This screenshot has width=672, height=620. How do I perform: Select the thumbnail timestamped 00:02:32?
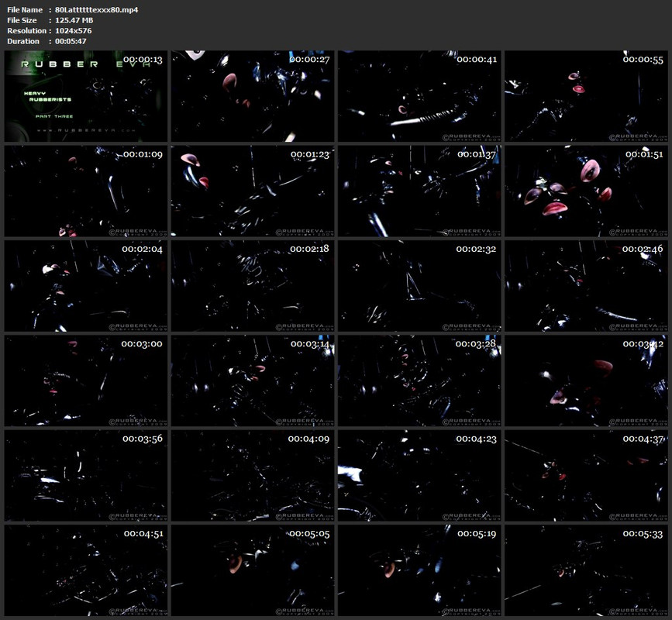click(x=419, y=286)
